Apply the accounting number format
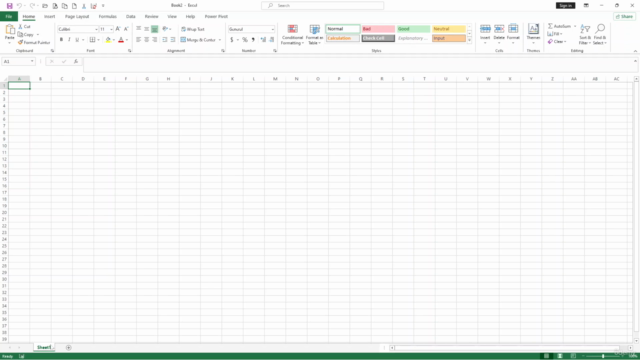This screenshot has height=360, width=640. [232, 40]
